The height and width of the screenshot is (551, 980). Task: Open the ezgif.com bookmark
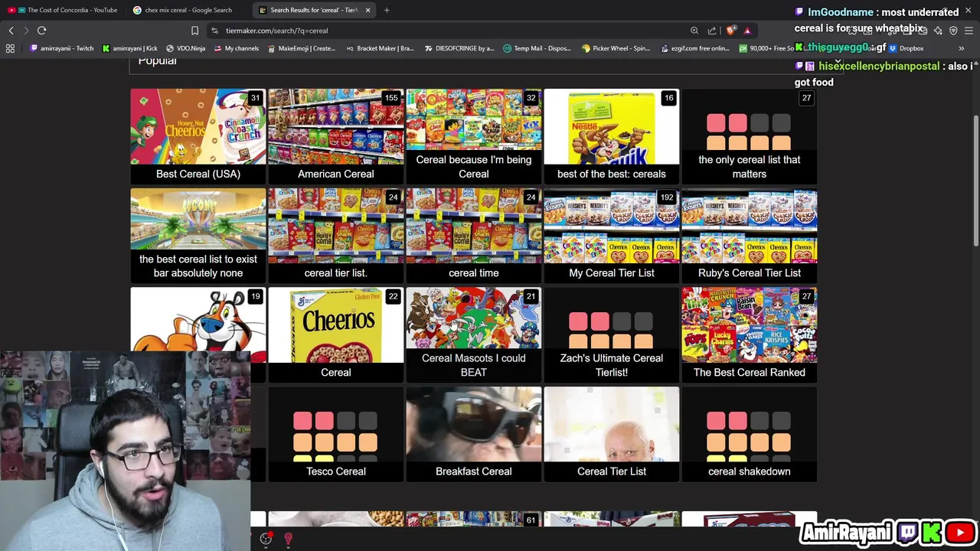coord(694,48)
